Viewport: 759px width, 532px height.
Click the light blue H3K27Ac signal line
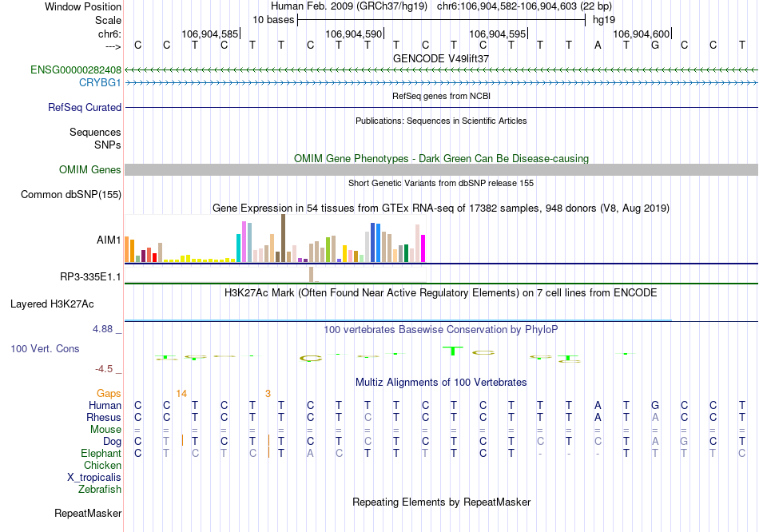[x=398, y=320]
